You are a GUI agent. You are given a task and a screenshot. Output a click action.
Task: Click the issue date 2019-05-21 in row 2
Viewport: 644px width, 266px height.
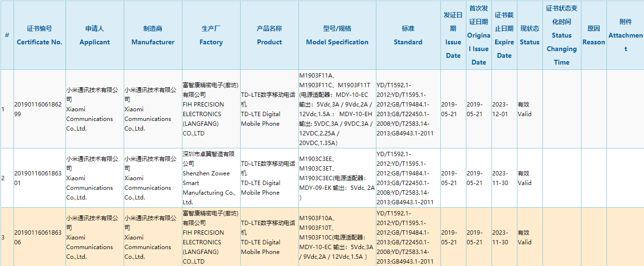[450, 178]
